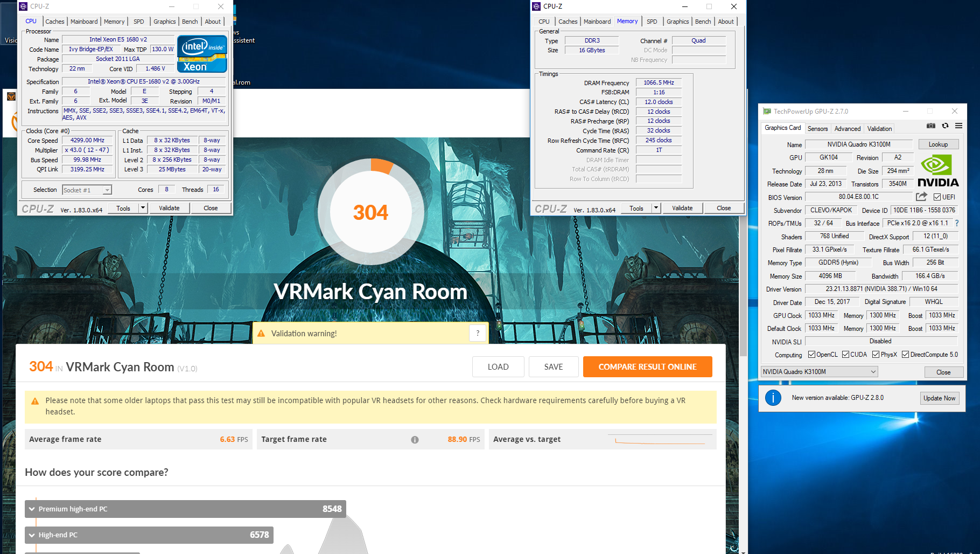Image resolution: width=980 pixels, height=554 pixels.
Task: Switch to Graphics tab in CPU-Z Memory window
Action: [677, 22]
